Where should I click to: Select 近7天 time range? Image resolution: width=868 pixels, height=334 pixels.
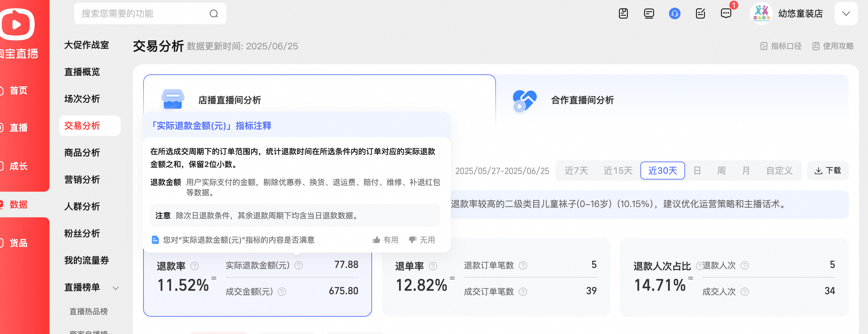(576, 171)
